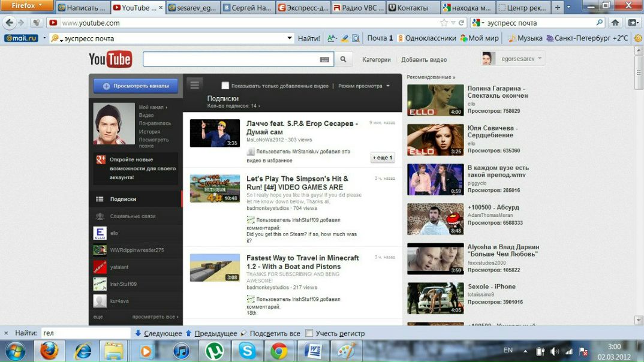644x362 pixels.
Task: Switch to the 'Контакты' browser tab
Action: pos(411,8)
